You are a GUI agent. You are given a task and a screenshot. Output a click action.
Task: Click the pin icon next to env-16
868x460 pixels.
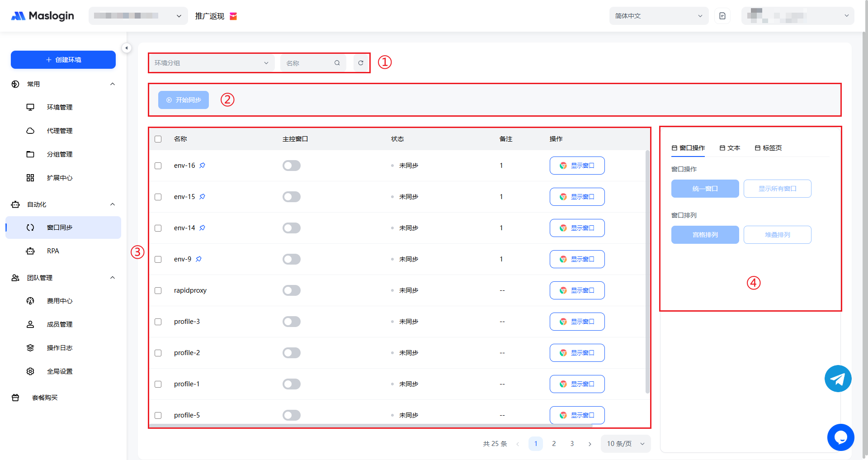[202, 166]
